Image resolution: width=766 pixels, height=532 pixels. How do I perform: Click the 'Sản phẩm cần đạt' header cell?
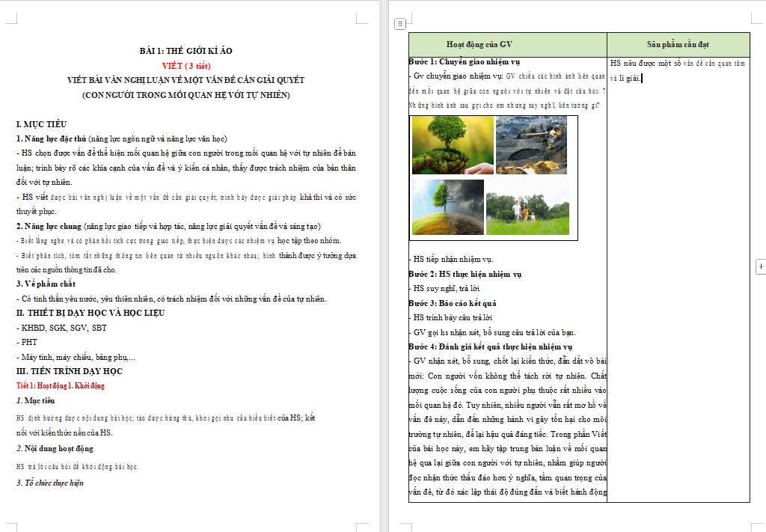[x=678, y=44]
